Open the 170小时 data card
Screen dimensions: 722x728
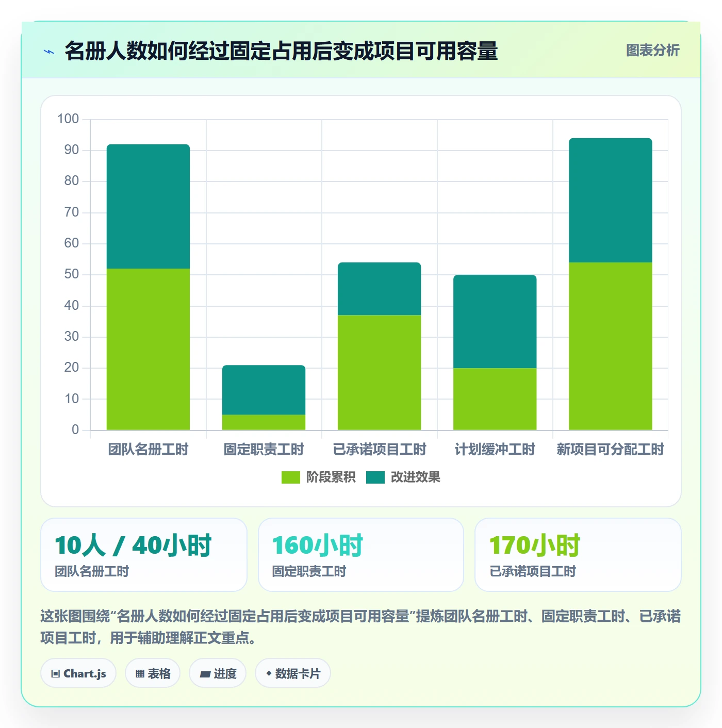point(578,555)
